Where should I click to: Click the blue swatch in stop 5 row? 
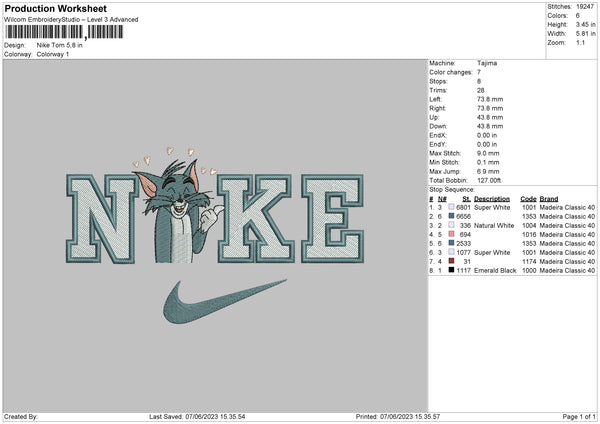pos(451,243)
